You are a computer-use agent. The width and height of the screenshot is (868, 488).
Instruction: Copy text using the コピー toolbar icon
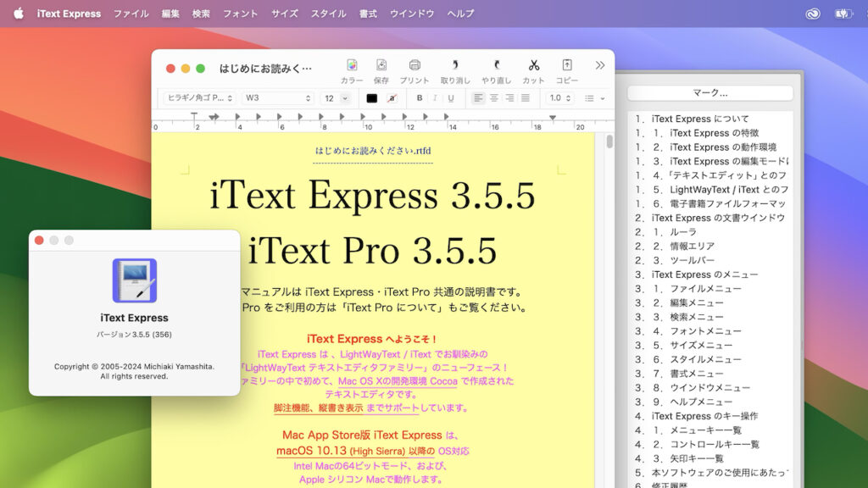coord(565,66)
